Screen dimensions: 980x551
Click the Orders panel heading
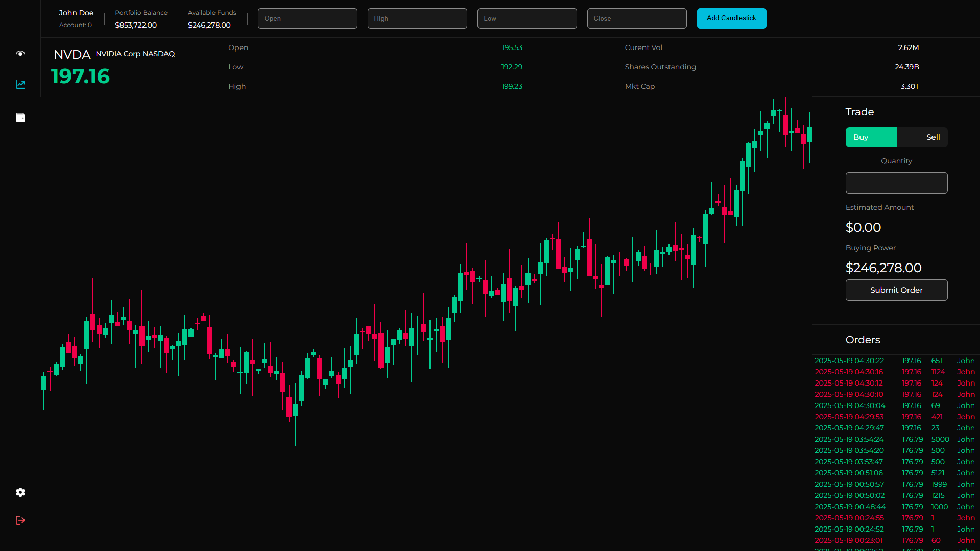[x=863, y=340]
